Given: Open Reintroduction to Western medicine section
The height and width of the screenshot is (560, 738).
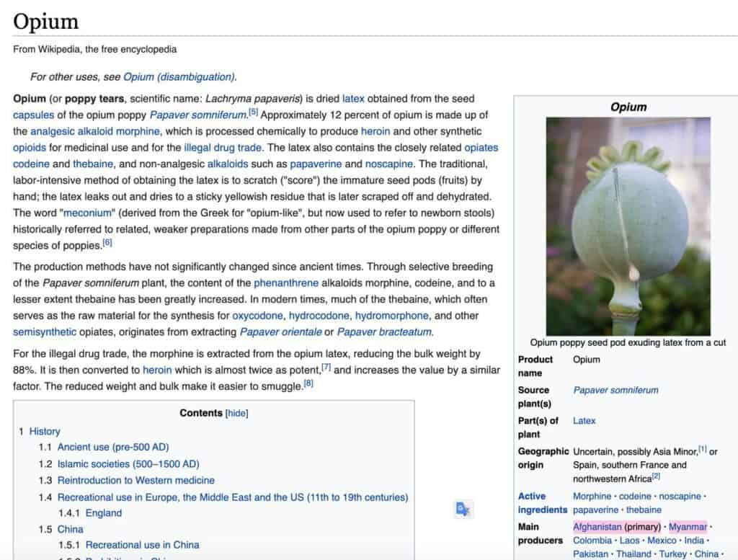Looking at the screenshot, I should pos(135,480).
